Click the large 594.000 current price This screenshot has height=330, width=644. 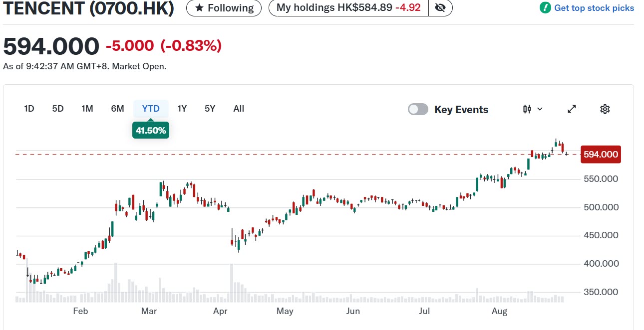tap(51, 46)
